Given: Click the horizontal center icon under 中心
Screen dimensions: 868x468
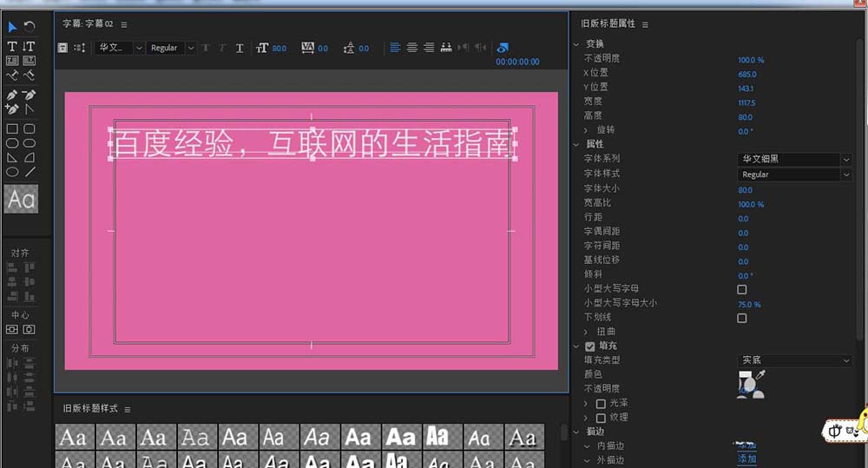Looking at the screenshot, I should (x=29, y=329).
